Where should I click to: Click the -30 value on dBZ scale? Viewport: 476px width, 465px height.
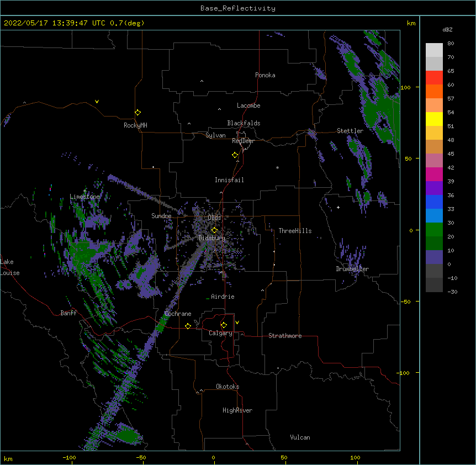pos(452,292)
